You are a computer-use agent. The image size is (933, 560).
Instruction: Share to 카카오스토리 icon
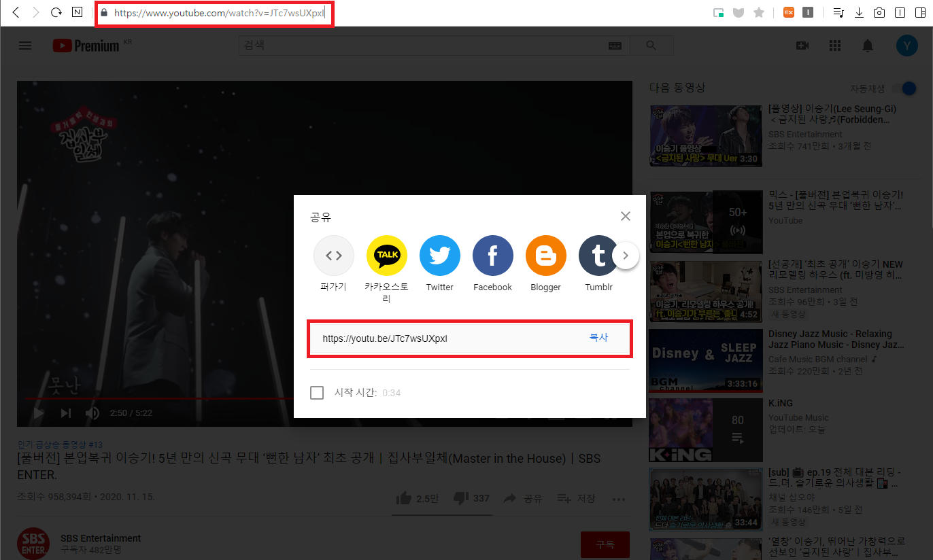pyautogui.click(x=387, y=256)
